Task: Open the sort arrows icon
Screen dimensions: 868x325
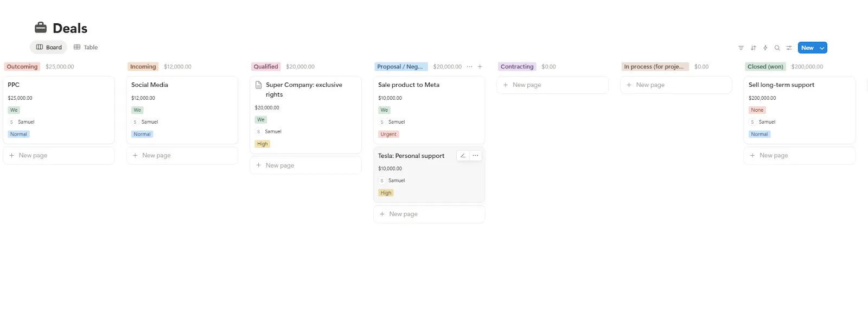Action: click(x=754, y=48)
